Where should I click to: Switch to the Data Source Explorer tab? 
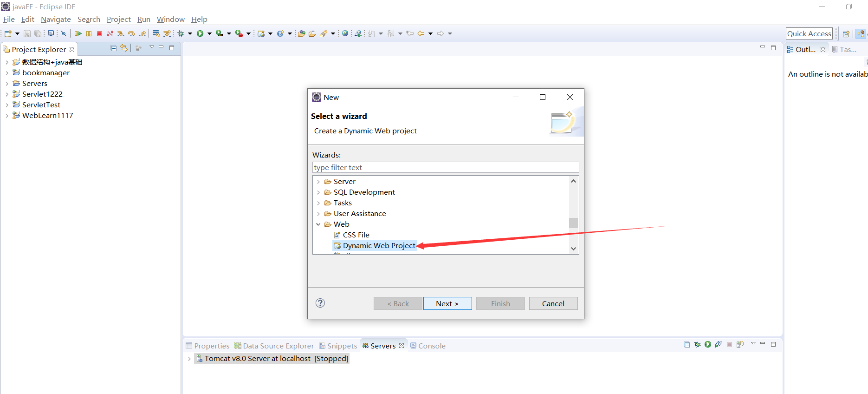click(x=274, y=346)
